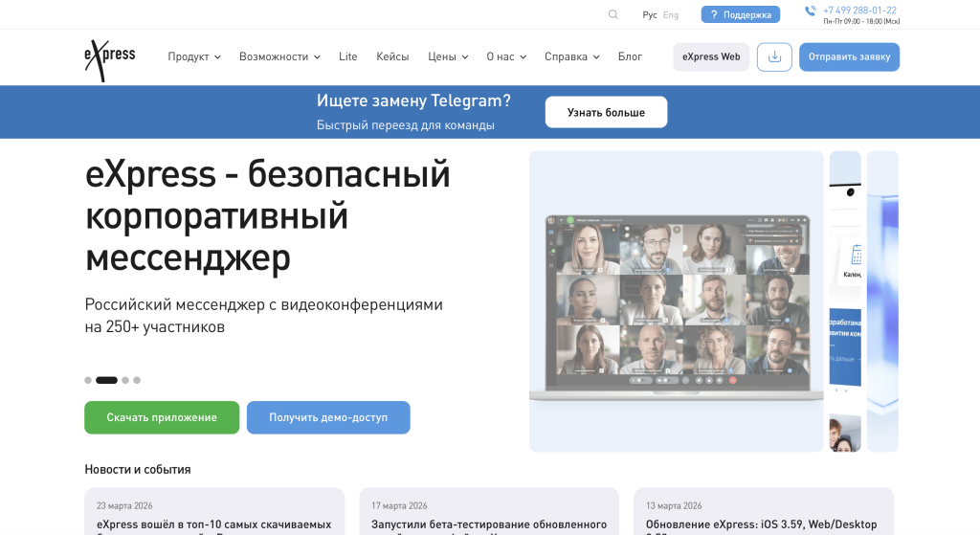Go to the fourth slide dot
The width and height of the screenshot is (980, 535).
click(x=137, y=380)
